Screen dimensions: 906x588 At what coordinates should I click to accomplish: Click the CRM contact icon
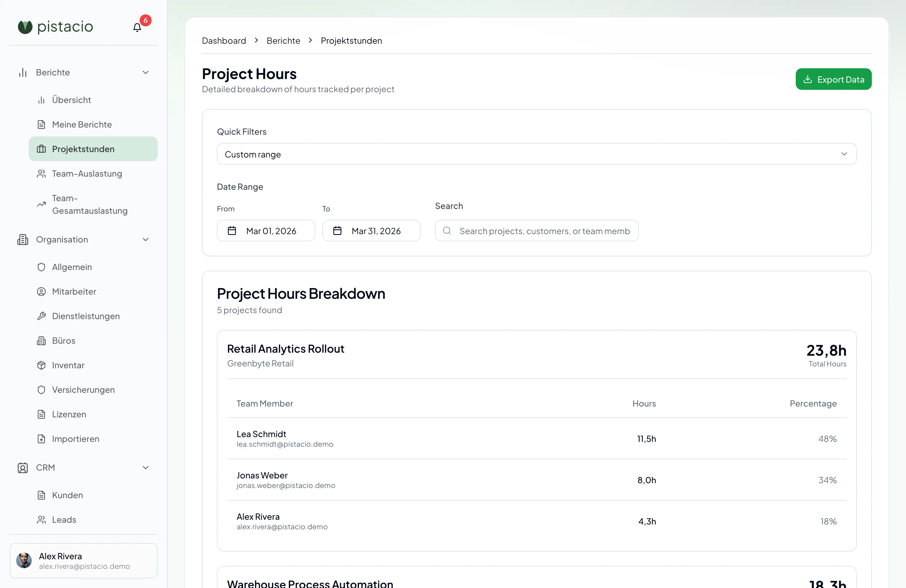[23, 468]
